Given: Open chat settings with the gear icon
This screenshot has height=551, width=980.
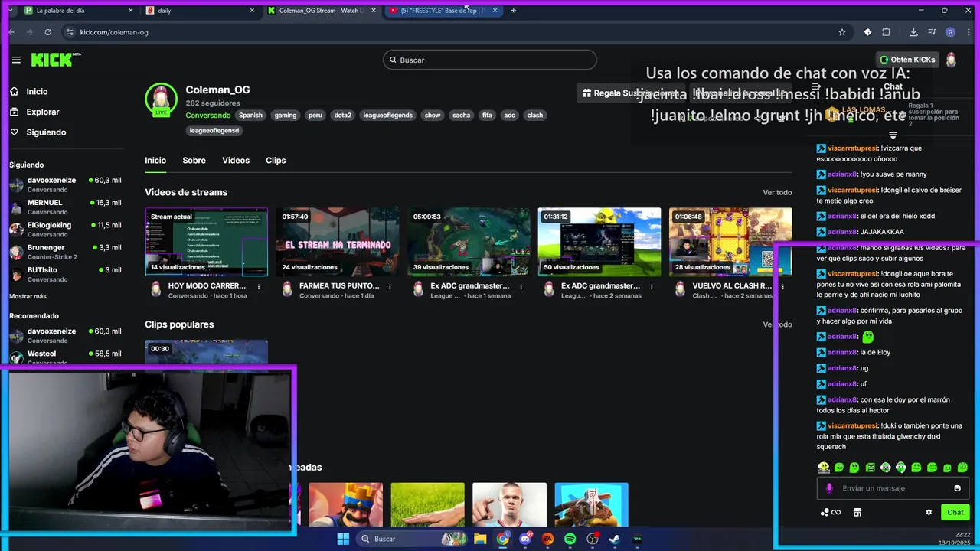Looking at the screenshot, I should [929, 513].
